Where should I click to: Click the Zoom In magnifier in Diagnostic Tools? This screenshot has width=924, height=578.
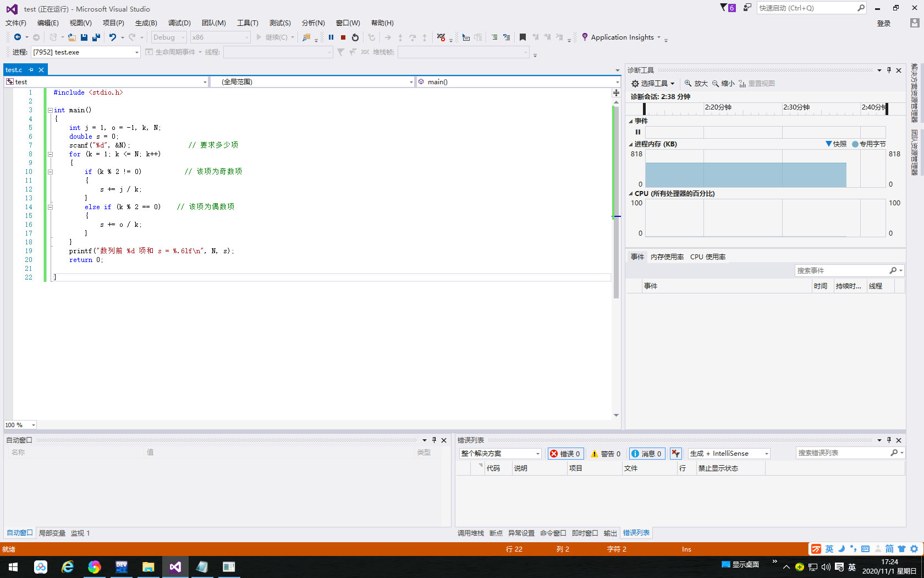(688, 83)
